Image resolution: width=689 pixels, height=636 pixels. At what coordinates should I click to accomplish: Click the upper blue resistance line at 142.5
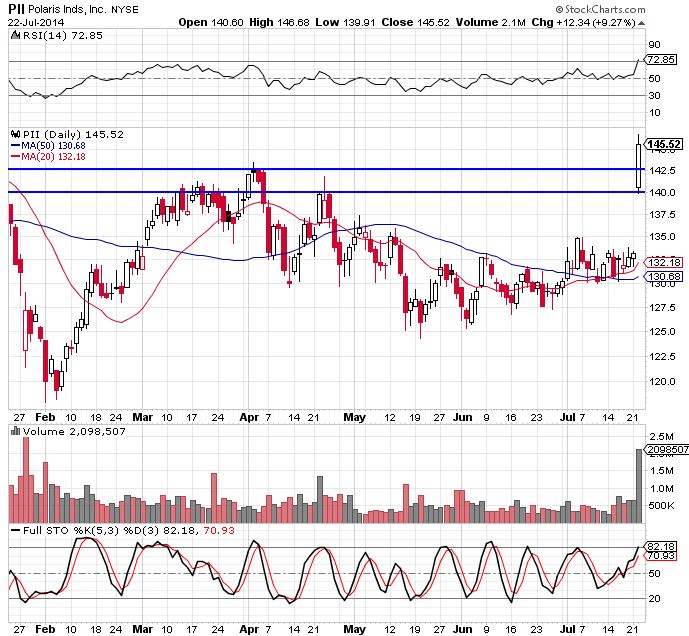[326, 169]
